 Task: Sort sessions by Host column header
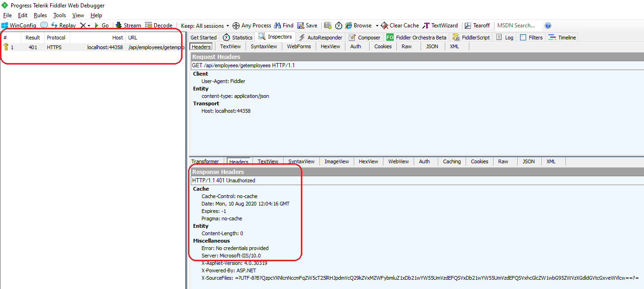pos(98,38)
